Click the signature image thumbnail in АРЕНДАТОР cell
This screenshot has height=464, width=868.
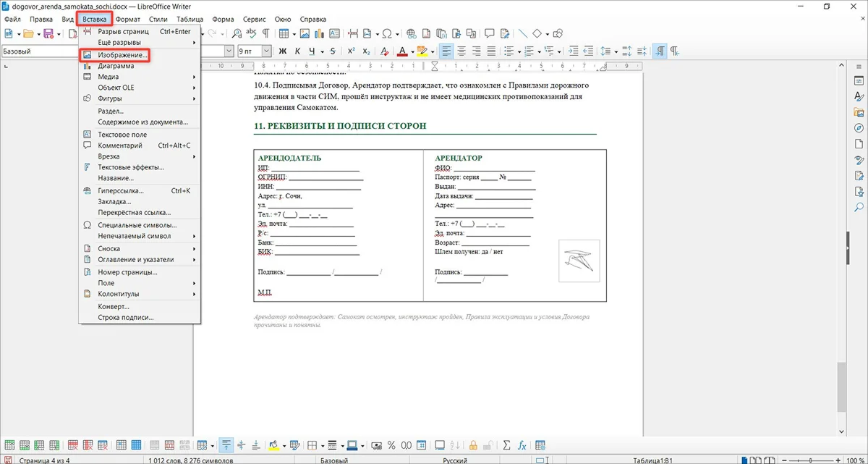579,261
